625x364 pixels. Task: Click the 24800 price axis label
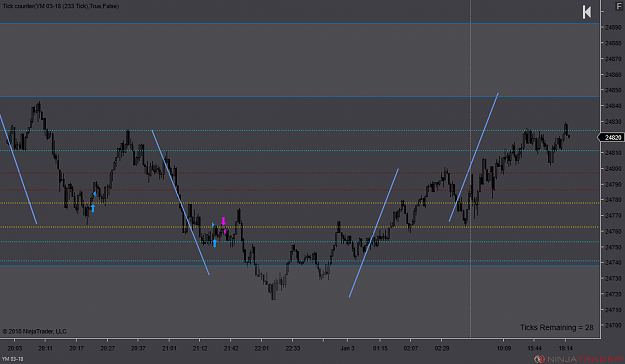tap(613, 169)
